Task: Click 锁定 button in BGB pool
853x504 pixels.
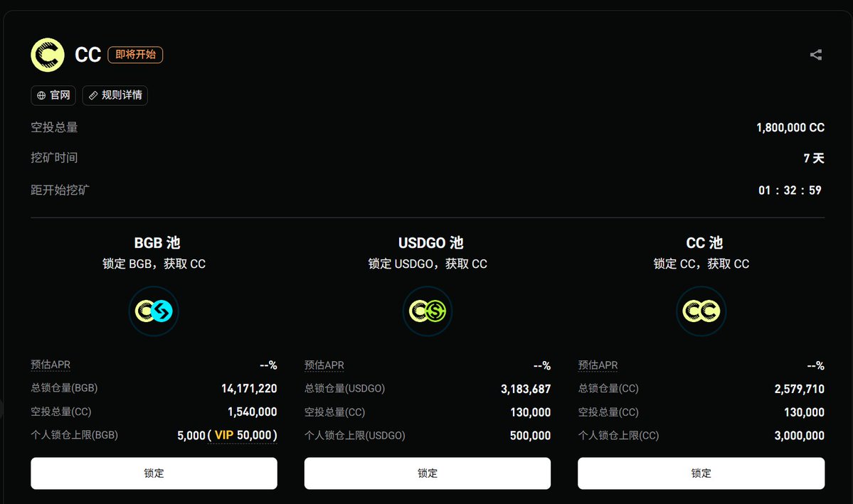Action: tap(154, 473)
